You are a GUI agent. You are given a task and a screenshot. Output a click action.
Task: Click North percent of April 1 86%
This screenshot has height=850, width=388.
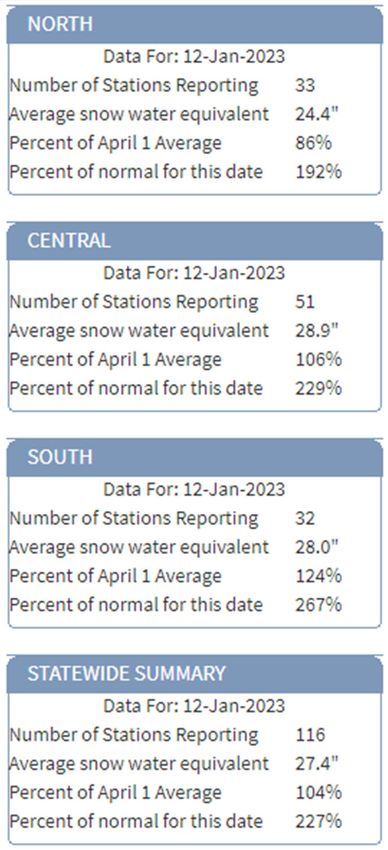click(313, 143)
